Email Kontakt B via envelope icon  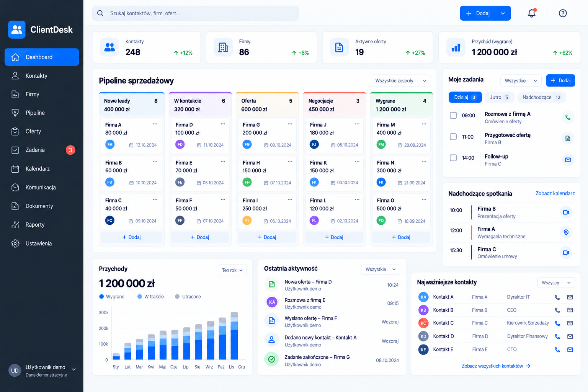pos(570,310)
